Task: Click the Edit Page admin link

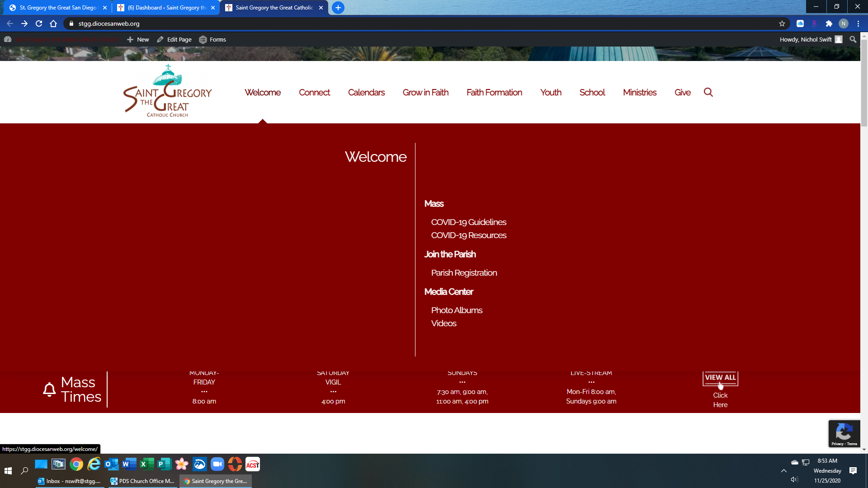Action: [x=175, y=39]
